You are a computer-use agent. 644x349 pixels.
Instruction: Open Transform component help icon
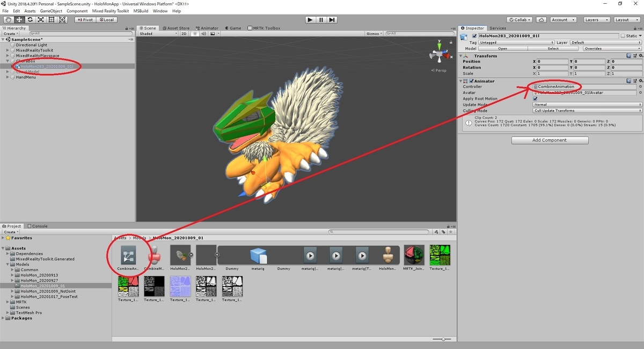point(628,56)
